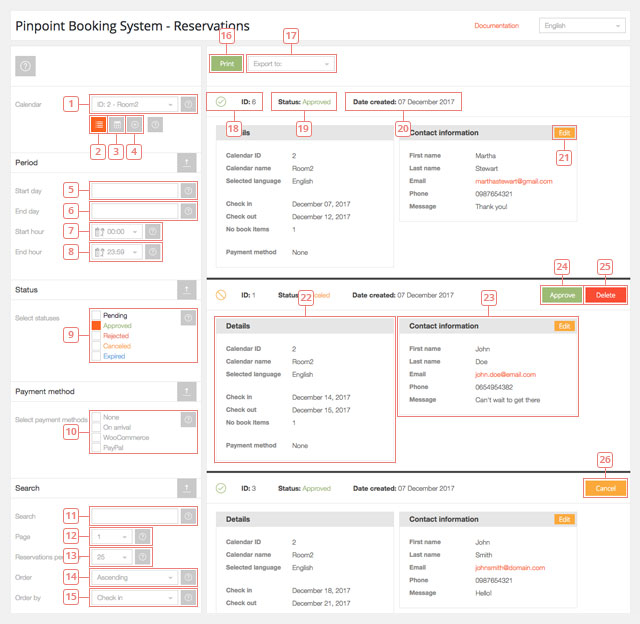This screenshot has height=624, width=640.
Task: Open help icon beside view icons
Action: click(155, 125)
